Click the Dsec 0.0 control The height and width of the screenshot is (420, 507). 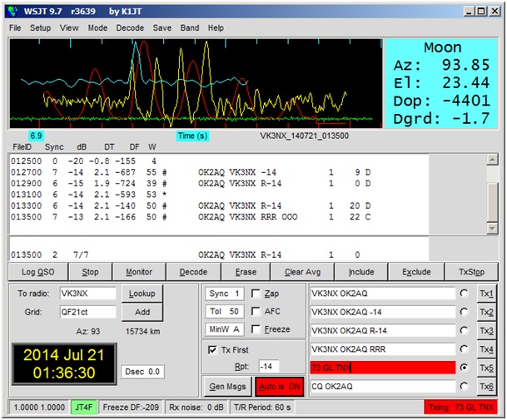(142, 372)
